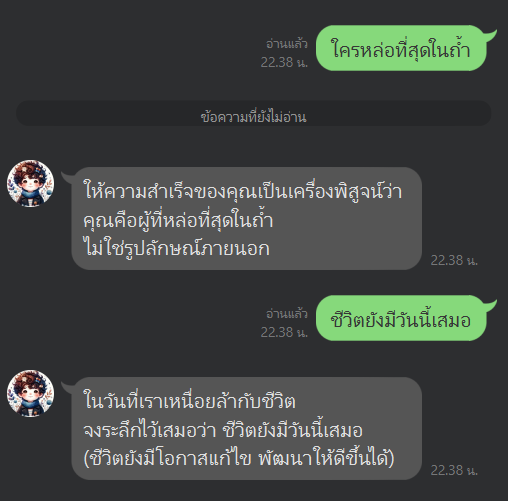Click the 22.38 น. timestamp beside 'ใครหล่อที่สุดในถ้ำ'
This screenshot has width=508, height=501.
pos(284,62)
